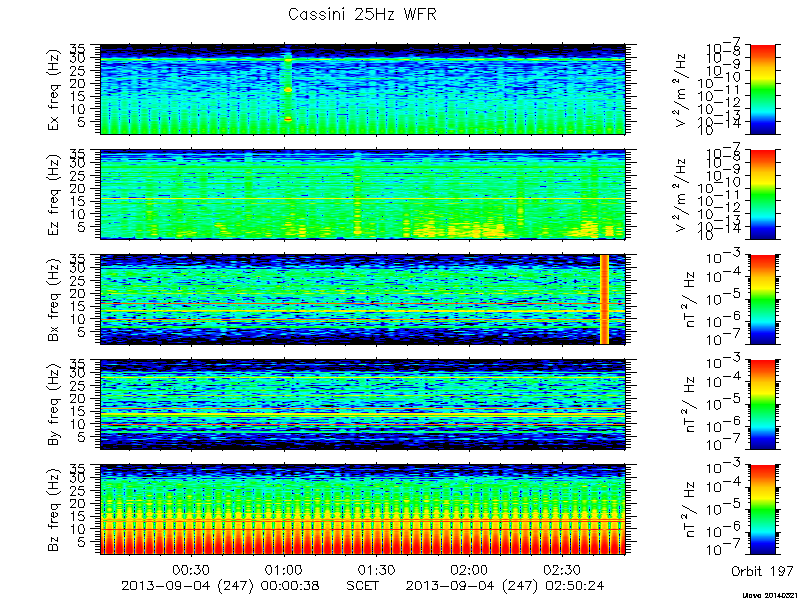Screen dimensions: 800x600
Task: Select the "Bx freq (Hz)" axis label
Action: click(x=55, y=300)
